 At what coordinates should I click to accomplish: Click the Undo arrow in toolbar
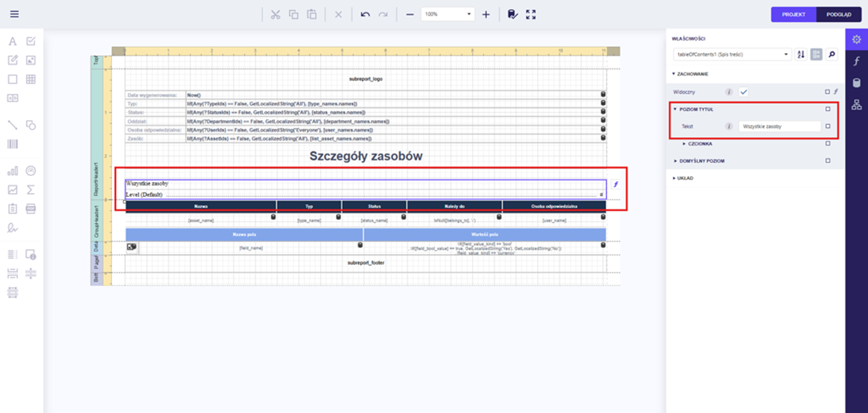[365, 15]
